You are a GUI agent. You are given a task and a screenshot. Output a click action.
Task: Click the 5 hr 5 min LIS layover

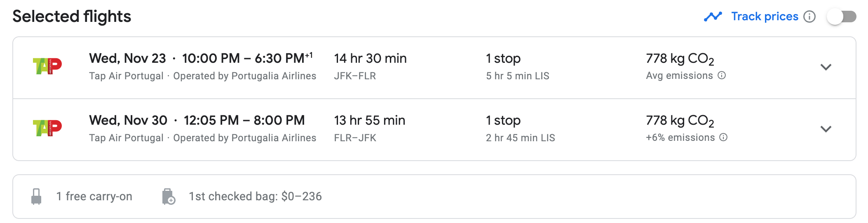pos(518,76)
